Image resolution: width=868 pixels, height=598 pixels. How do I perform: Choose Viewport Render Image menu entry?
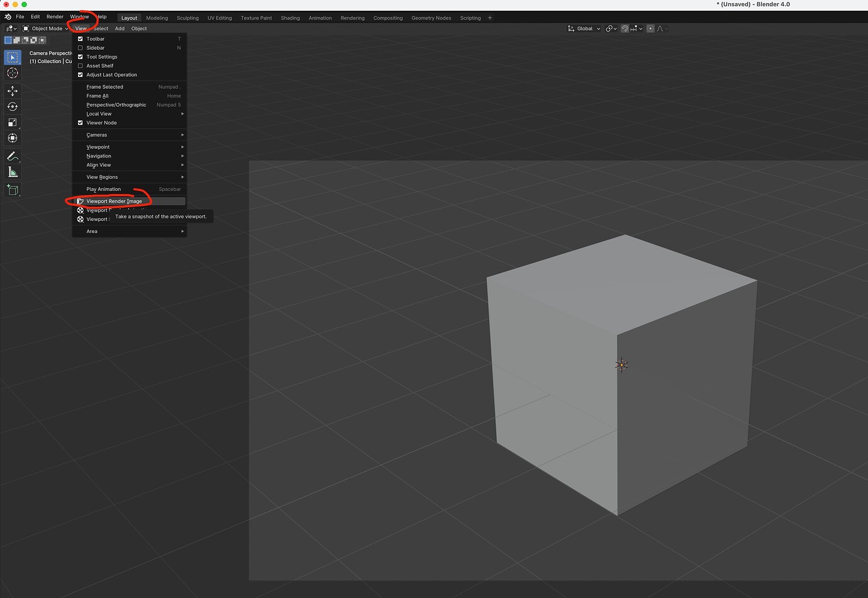[x=130, y=201]
